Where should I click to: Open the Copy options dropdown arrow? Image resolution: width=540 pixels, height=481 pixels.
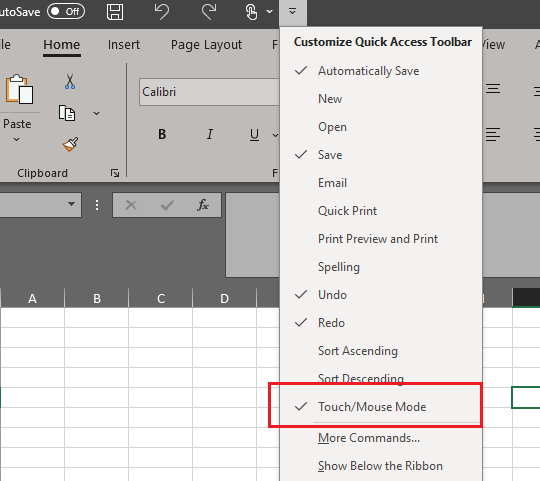coord(96,113)
